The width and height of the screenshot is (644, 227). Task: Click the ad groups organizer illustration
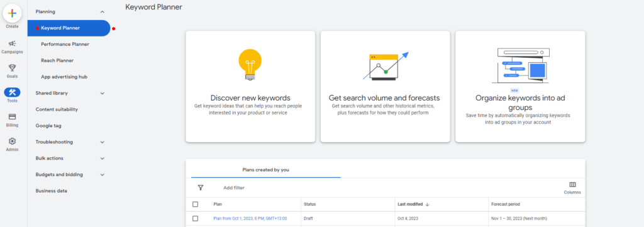[x=520, y=65]
